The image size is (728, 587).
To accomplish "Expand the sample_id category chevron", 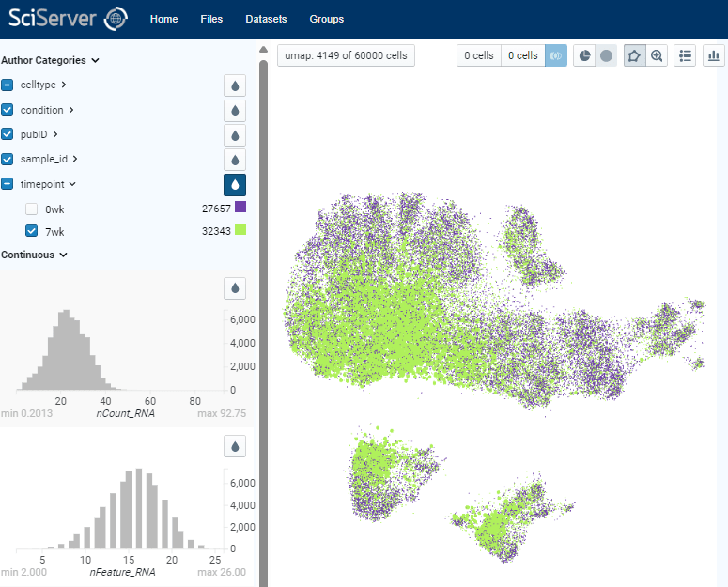I will pos(75,159).
